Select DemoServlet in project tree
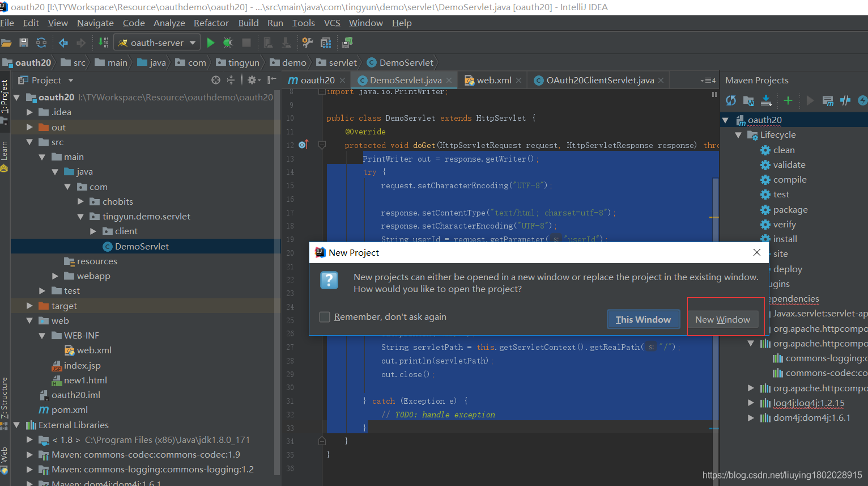The image size is (868, 486). [x=142, y=246]
